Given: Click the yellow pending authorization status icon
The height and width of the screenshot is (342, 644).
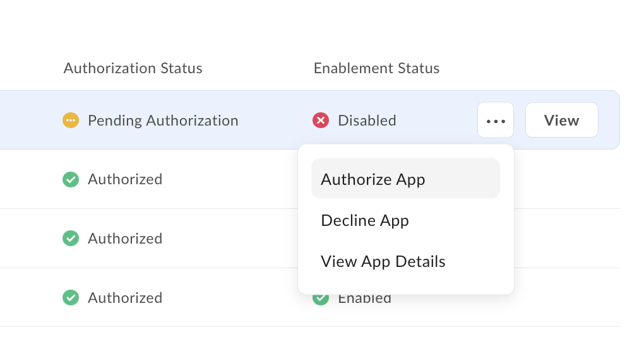Looking at the screenshot, I should click(71, 120).
